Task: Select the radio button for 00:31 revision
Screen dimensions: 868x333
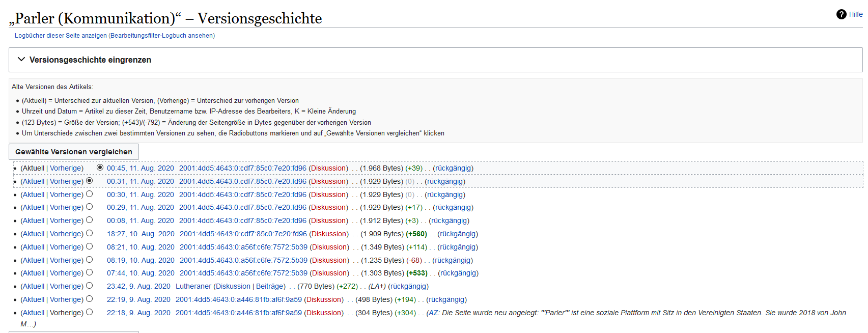Action: [x=90, y=181]
